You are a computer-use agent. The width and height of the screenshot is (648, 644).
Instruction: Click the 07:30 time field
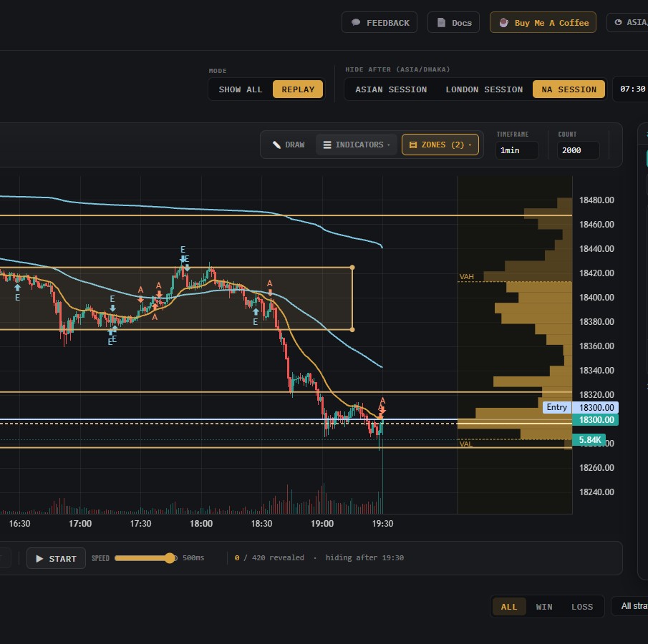pos(630,89)
